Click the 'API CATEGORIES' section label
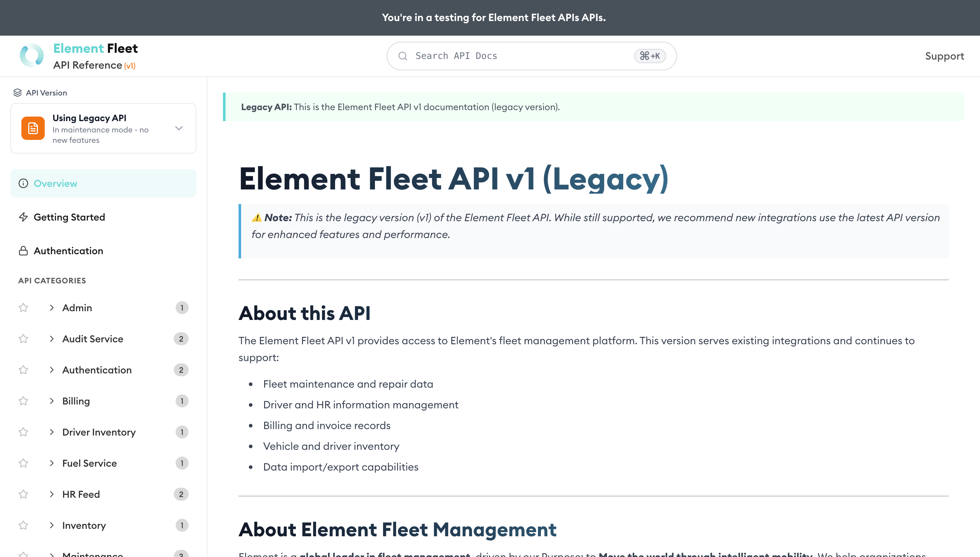Screen dimensions: 980x557 click(52, 281)
